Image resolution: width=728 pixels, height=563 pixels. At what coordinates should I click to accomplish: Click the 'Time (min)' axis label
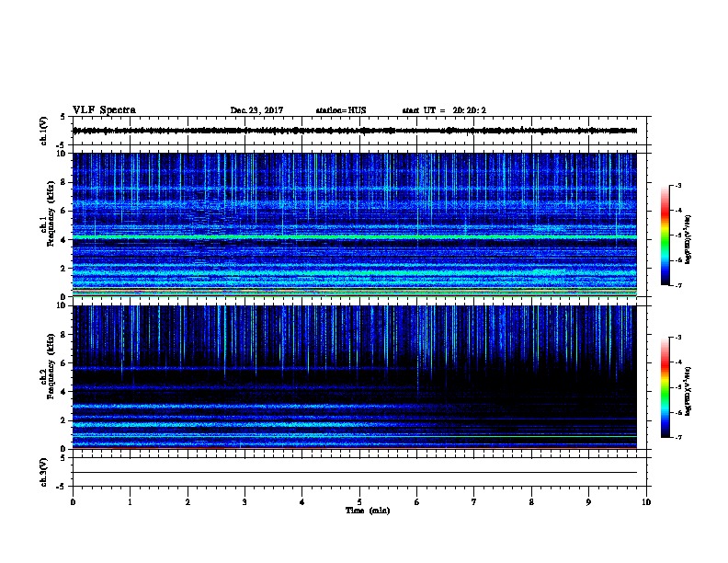coord(368,511)
